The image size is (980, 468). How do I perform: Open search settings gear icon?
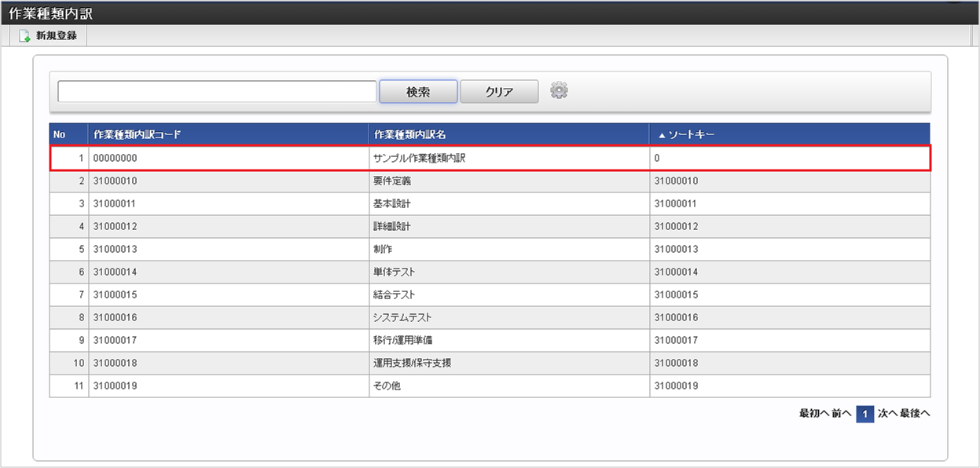click(x=559, y=90)
